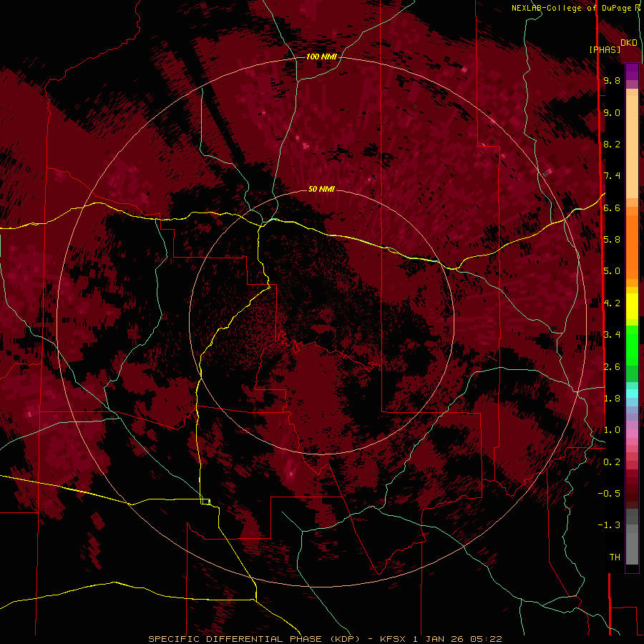
Task: Click the 4.2 scale value
Action: (612, 303)
